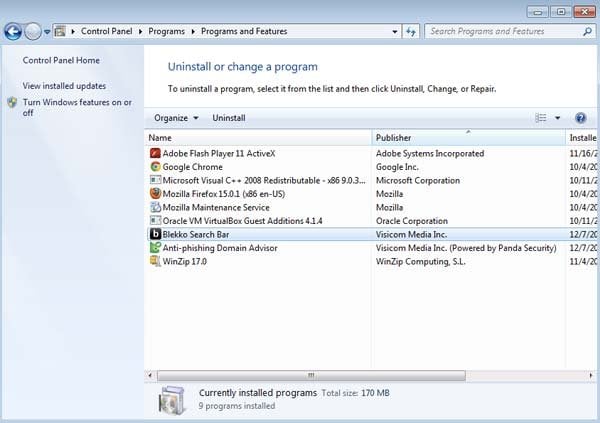Click Adobe Systems Incorporated publisher cell
Image resolution: width=600 pixels, height=423 pixels.
click(x=430, y=154)
